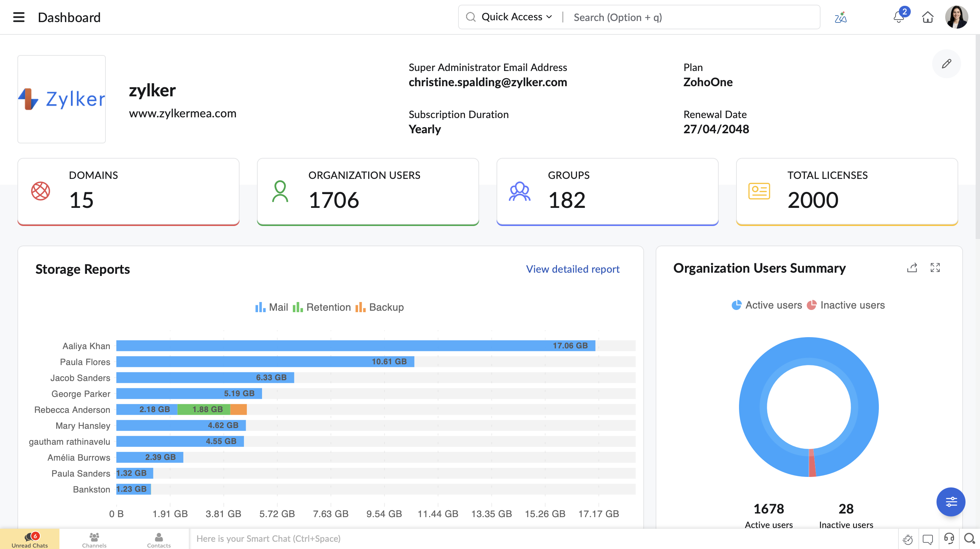Click Paula Sanders' 1.32 GB bar
Screen dimensions: 980x549
pos(135,473)
